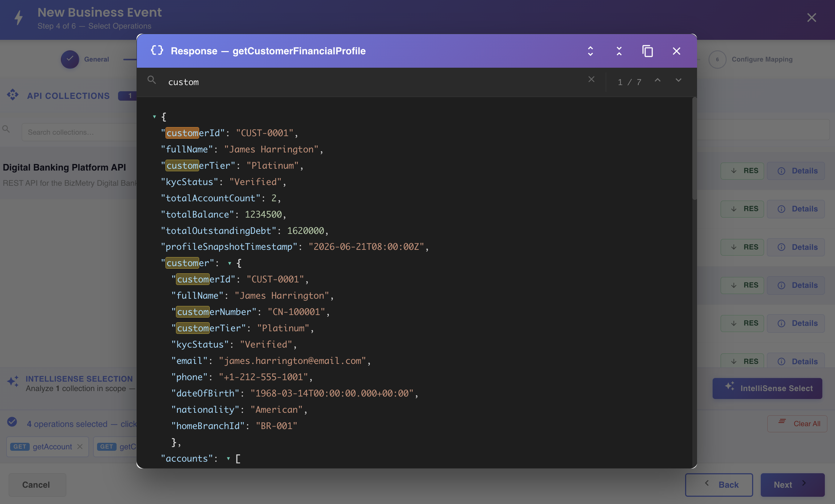Click the IntelliSense Select button
The width and height of the screenshot is (835, 504).
[x=767, y=388]
